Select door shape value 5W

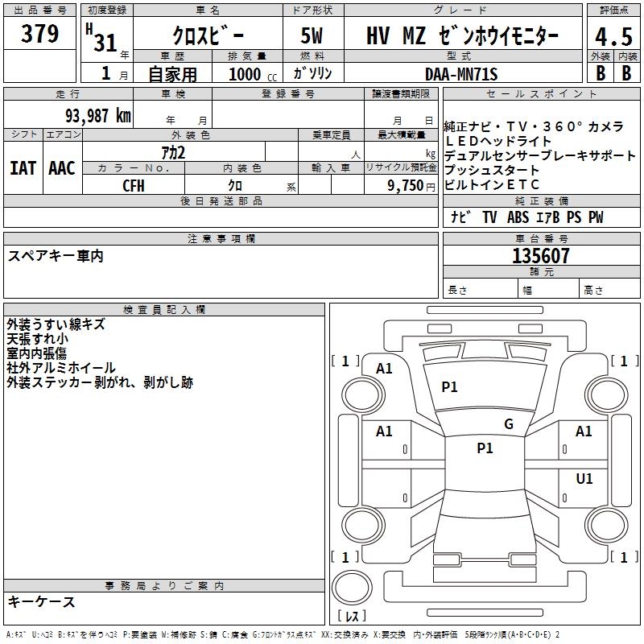(x=312, y=35)
